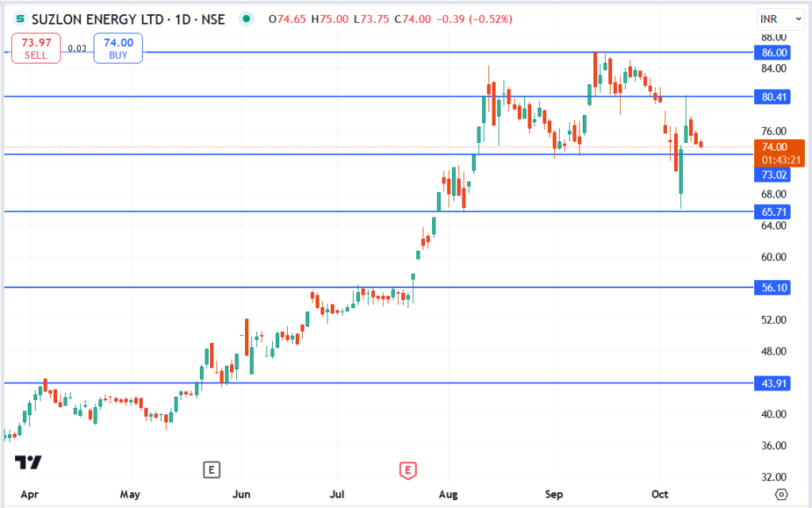Click the 48.00 price axis tick

[x=774, y=352]
